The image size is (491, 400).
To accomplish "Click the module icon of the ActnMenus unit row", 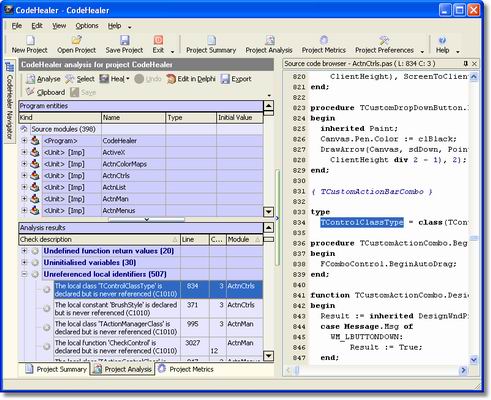I will click(x=35, y=211).
